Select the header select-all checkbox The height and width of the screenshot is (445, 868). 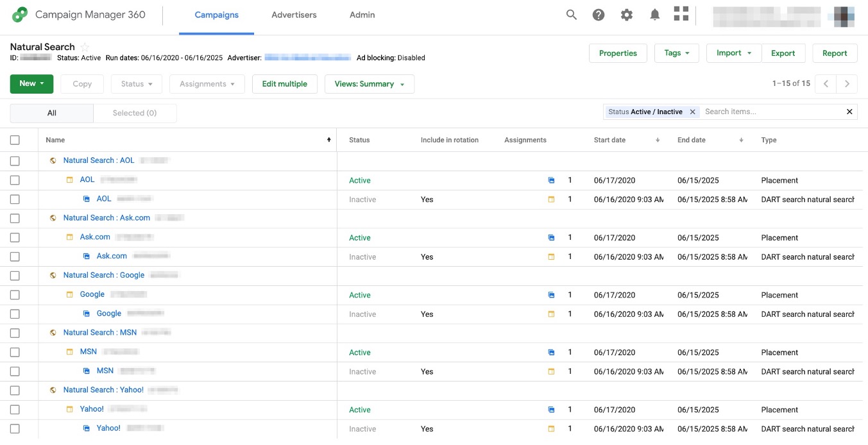pos(15,140)
